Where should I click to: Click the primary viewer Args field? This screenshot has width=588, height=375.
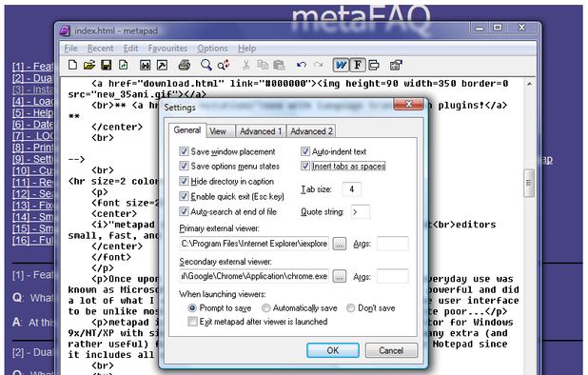[392, 244]
